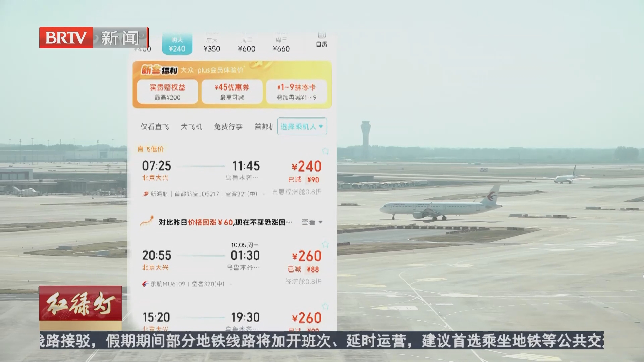Open the ¥1~9抹零卡 card
Viewport: 644px width, 362px height.
pos(297,92)
